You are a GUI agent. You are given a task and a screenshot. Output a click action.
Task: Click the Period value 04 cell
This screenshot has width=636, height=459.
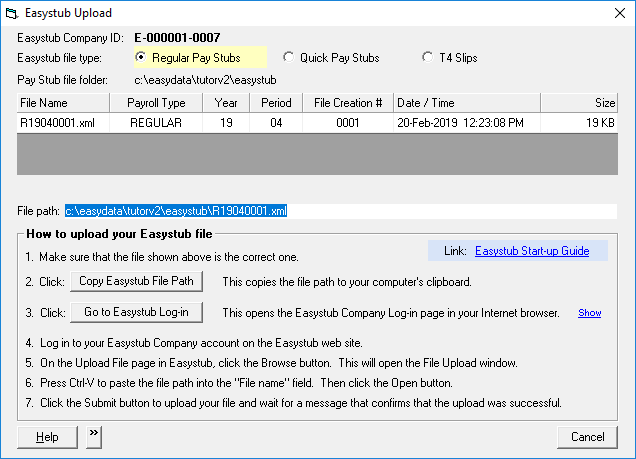[276, 123]
